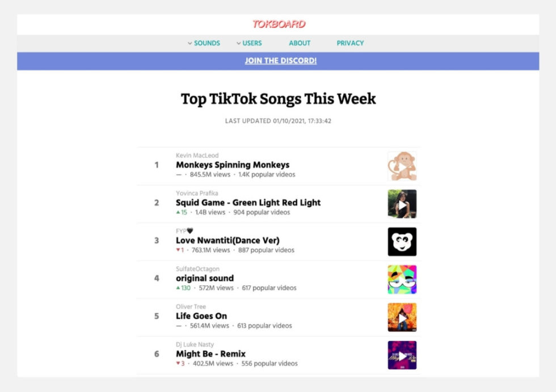
Task: Click the play icon on Life Goes On artwork
Action: point(403,317)
